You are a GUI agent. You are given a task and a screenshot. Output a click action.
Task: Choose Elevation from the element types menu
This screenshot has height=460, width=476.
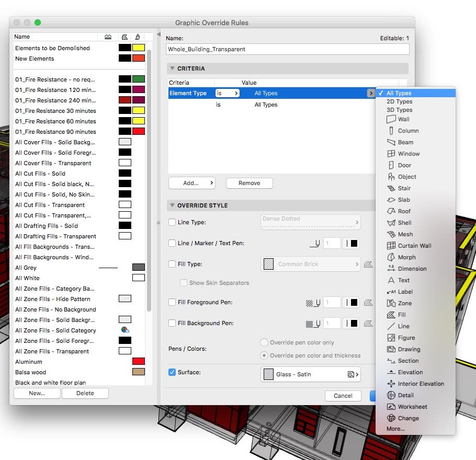pos(410,372)
